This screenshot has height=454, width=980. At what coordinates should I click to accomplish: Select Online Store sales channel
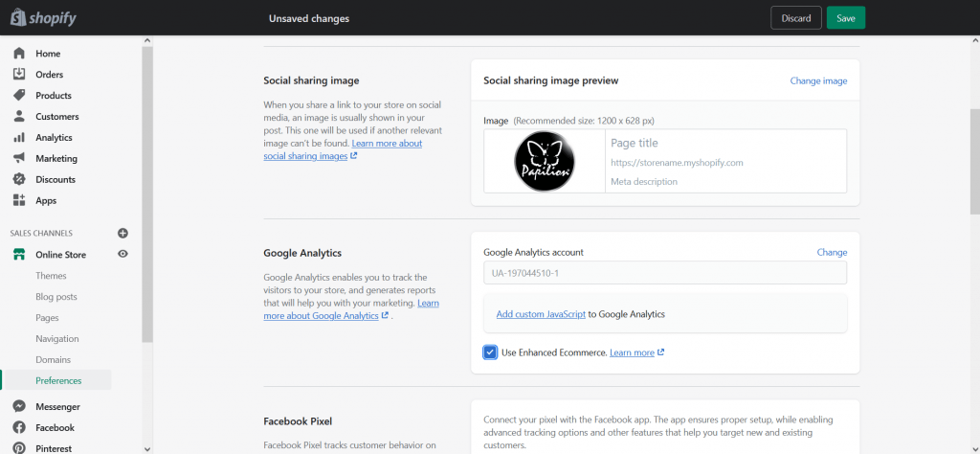(60, 255)
